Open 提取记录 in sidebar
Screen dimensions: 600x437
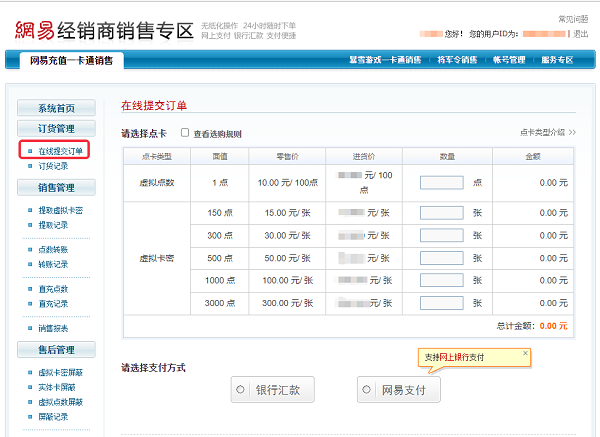point(53,225)
